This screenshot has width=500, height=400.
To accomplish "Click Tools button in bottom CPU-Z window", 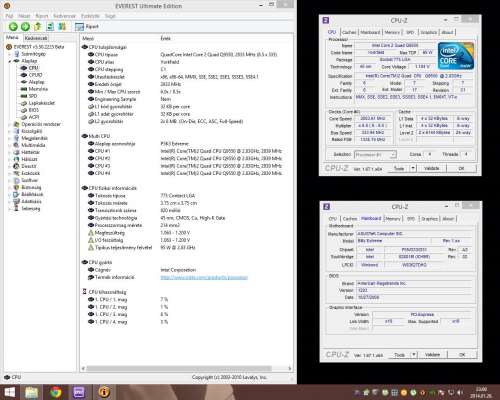I will point(399,355).
